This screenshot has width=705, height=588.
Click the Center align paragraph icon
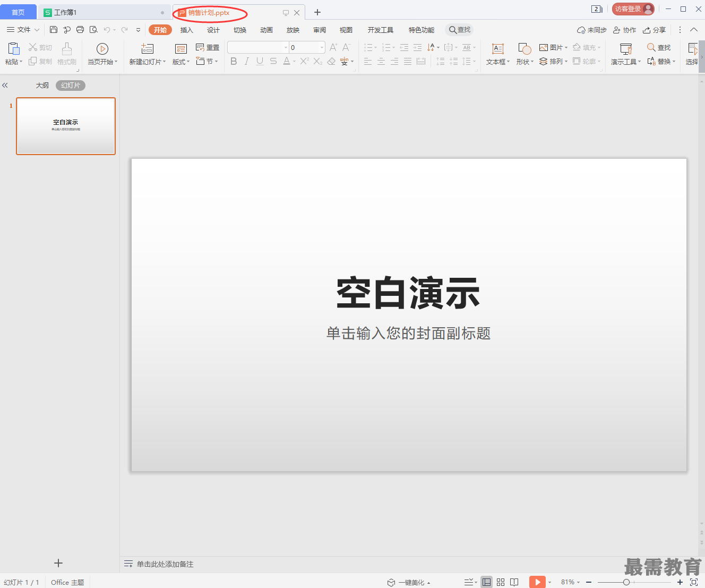point(381,62)
